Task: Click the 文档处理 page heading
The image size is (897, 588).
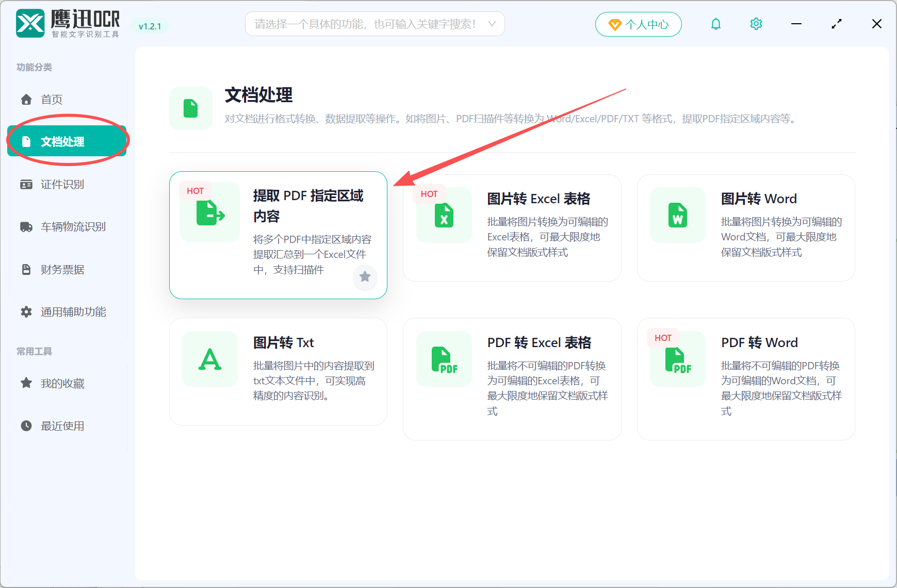Action: point(259,95)
